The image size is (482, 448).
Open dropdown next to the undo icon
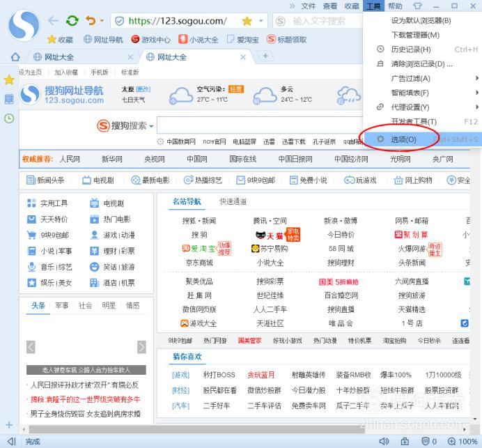pyautogui.click(x=102, y=21)
